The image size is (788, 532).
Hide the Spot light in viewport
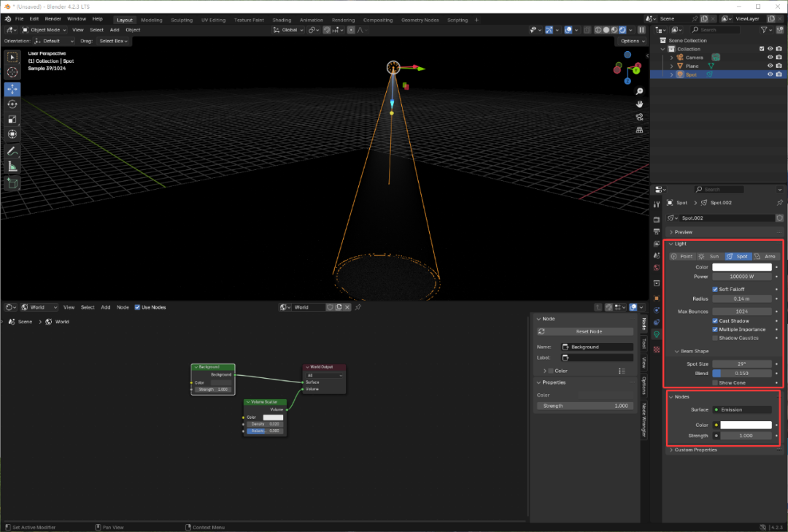click(770, 74)
